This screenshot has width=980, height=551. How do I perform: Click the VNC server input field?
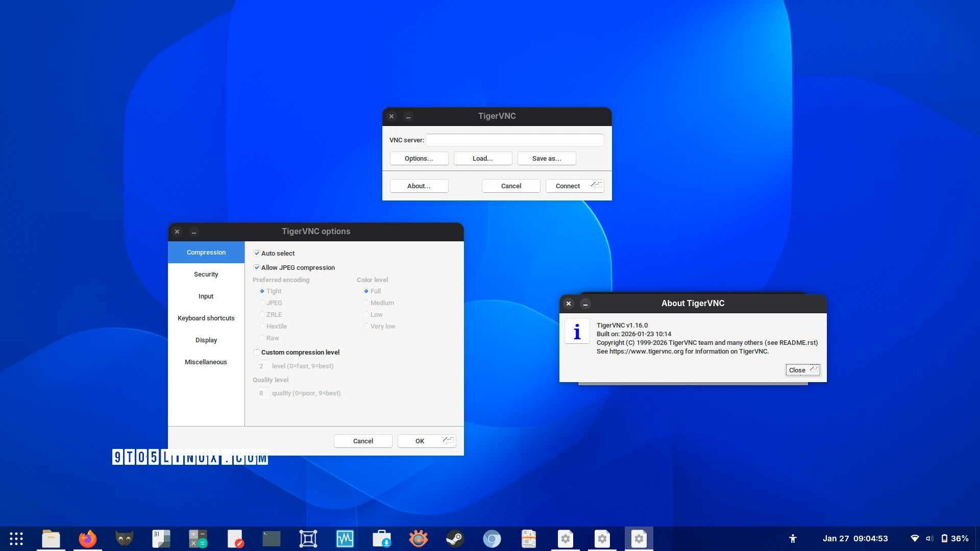pos(514,140)
